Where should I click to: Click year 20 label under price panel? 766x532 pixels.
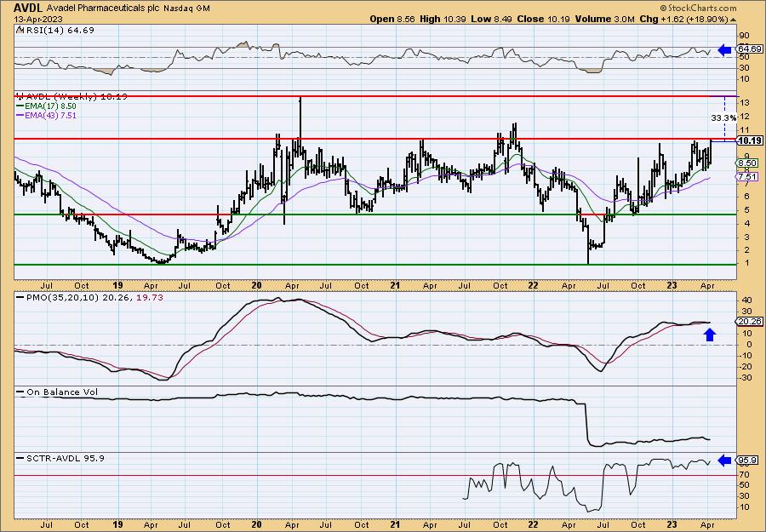(257, 285)
